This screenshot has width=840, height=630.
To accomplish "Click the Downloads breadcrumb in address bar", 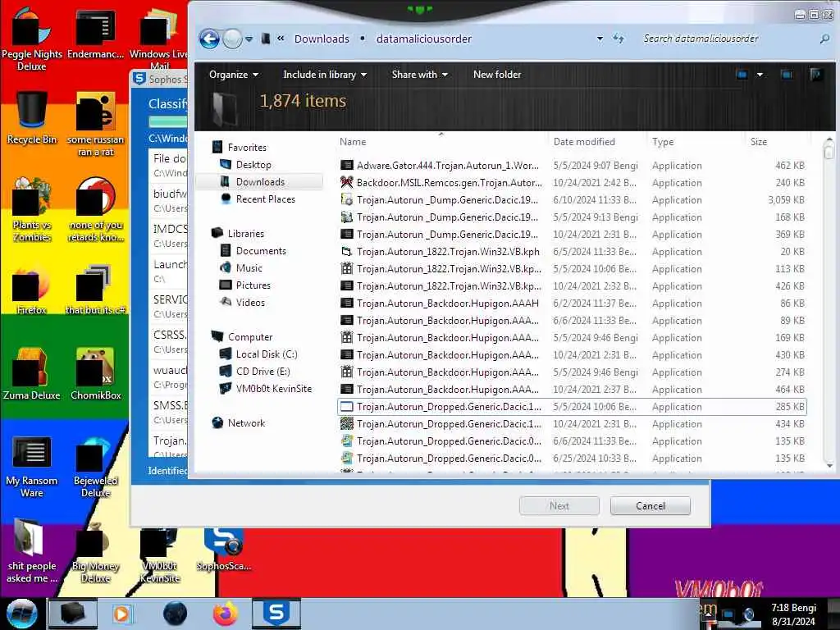I will click(322, 39).
